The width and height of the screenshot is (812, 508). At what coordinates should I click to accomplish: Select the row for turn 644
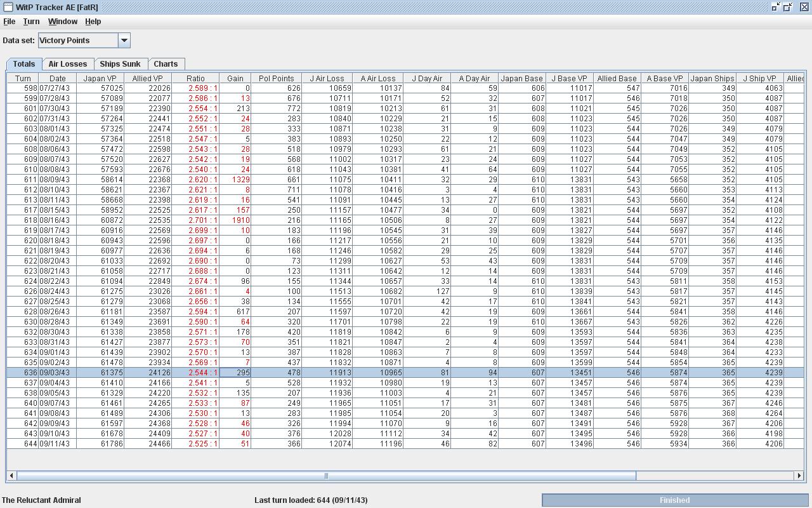pyautogui.click(x=406, y=444)
